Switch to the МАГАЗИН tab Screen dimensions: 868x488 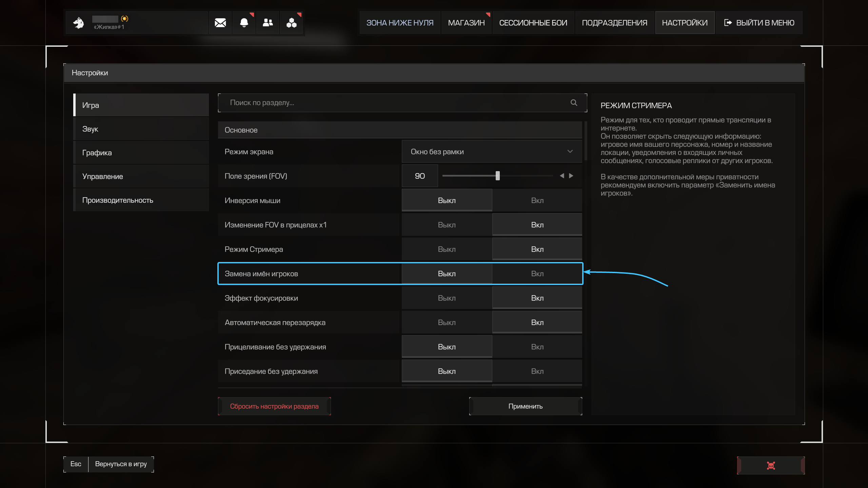(466, 23)
